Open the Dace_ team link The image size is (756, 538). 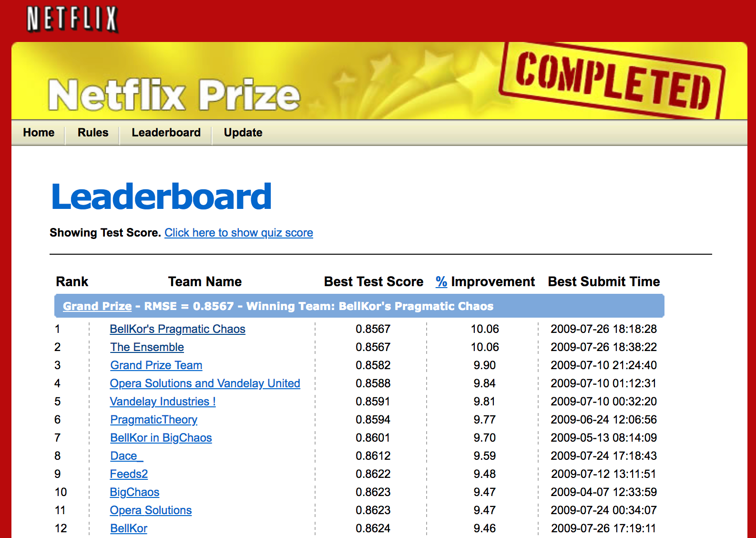click(126, 456)
